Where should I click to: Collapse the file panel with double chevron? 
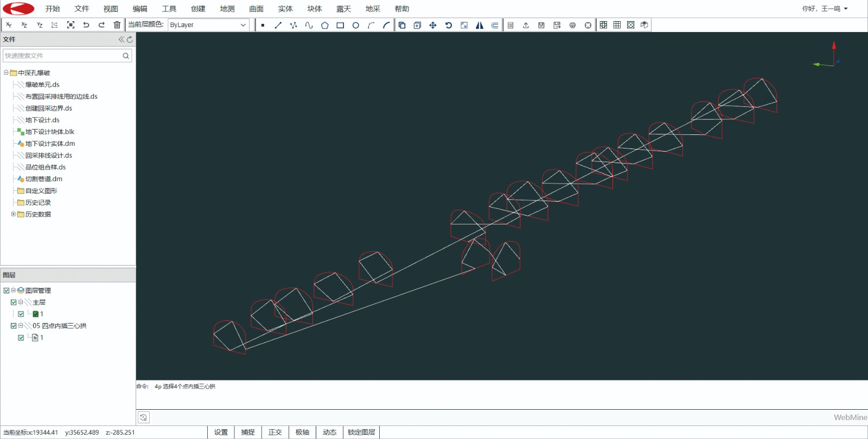coord(122,40)
